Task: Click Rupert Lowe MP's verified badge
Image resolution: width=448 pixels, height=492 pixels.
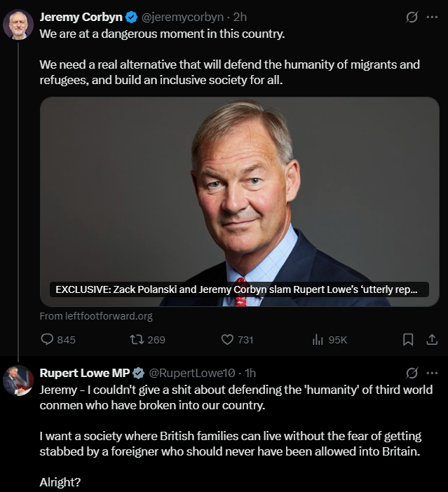Action: point(139,373)
